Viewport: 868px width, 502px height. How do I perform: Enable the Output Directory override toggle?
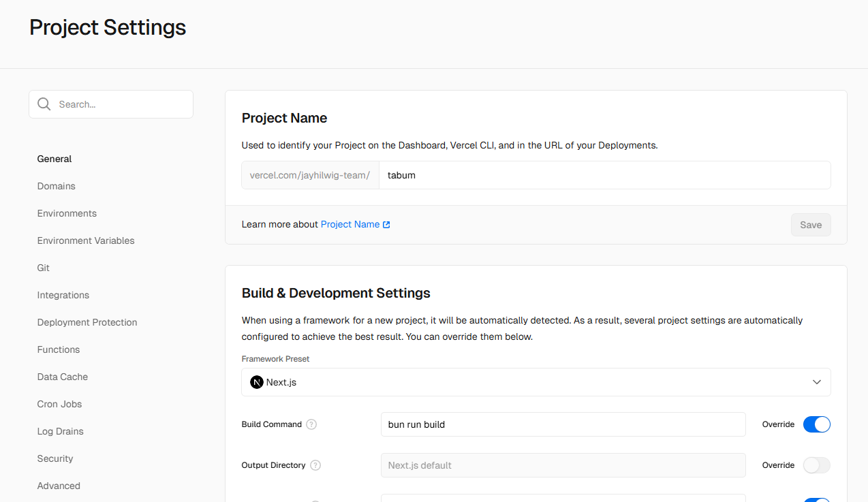point(816,465)
